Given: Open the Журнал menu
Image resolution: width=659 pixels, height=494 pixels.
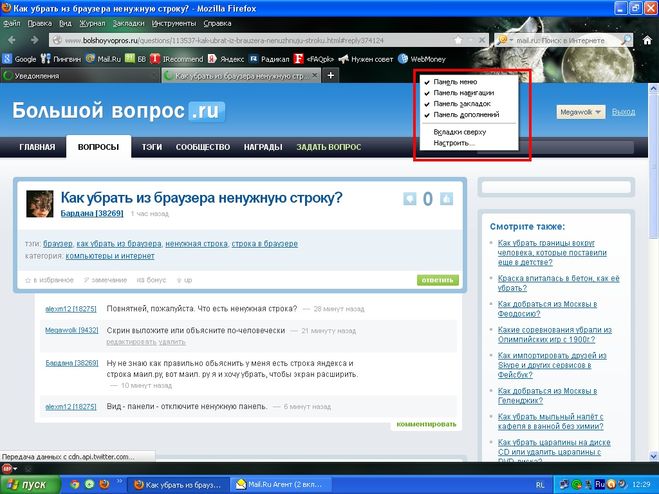Looking at the screenshot, I should point(92,23).
